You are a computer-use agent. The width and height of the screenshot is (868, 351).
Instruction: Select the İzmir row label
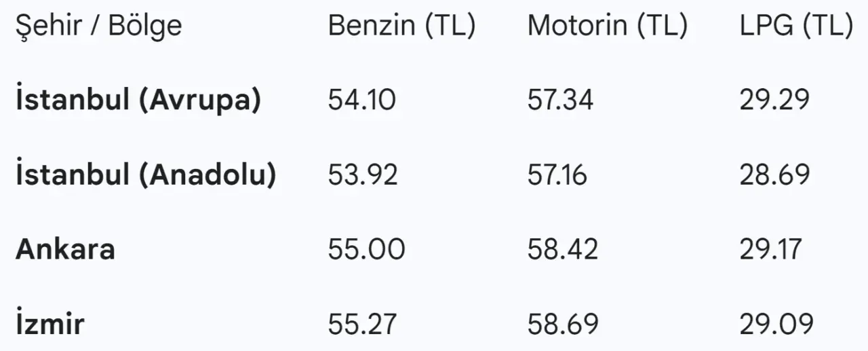(50, 324)
